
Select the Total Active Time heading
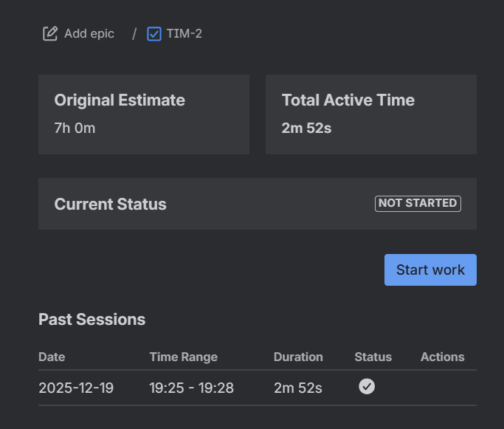click(x=348, y=100)
